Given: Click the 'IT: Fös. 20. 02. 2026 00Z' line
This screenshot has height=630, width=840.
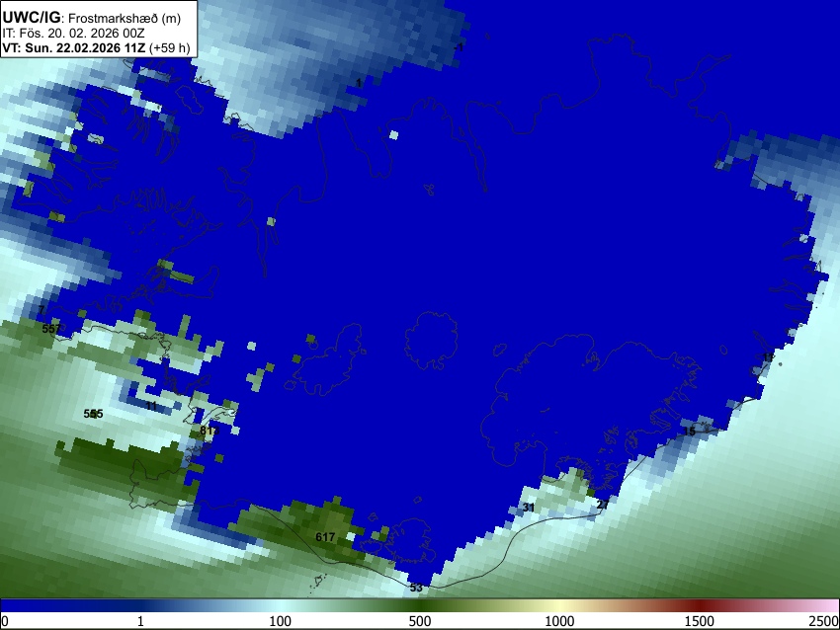Looking at the screenshot, I should click(x=73, y=34).
